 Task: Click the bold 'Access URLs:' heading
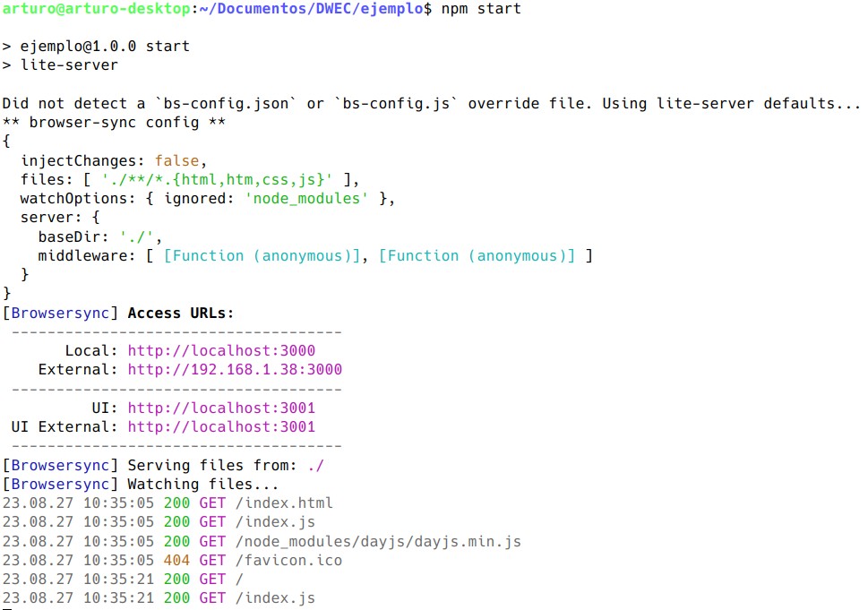point(181,313)
